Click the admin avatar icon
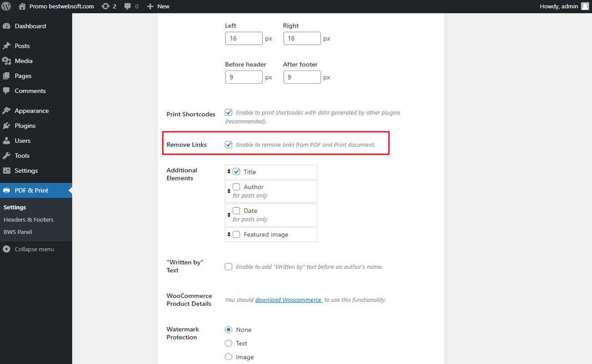 (585, 6)
